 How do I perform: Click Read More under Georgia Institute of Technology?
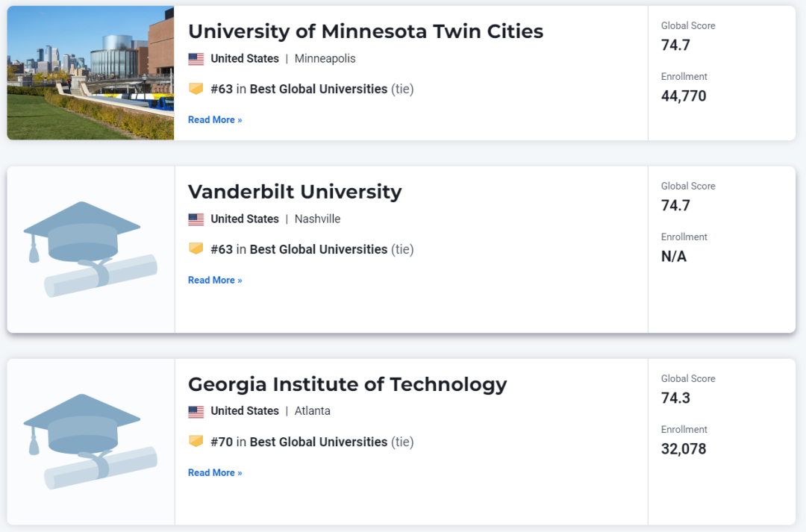[x=215, y=473]
